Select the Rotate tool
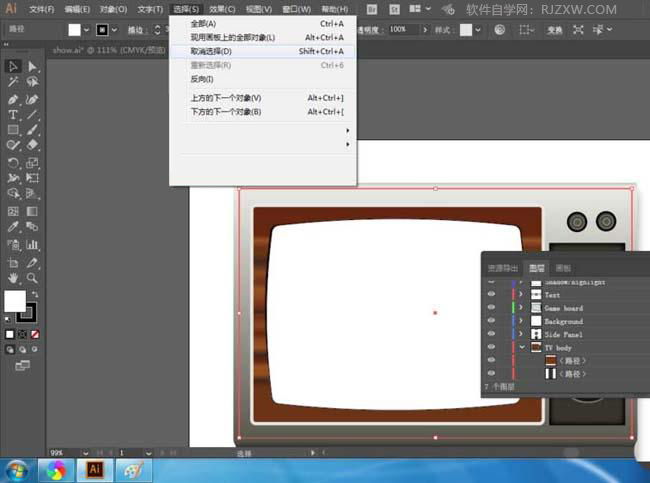The width and height of the screenshot is (650, 483). (13, 162)
